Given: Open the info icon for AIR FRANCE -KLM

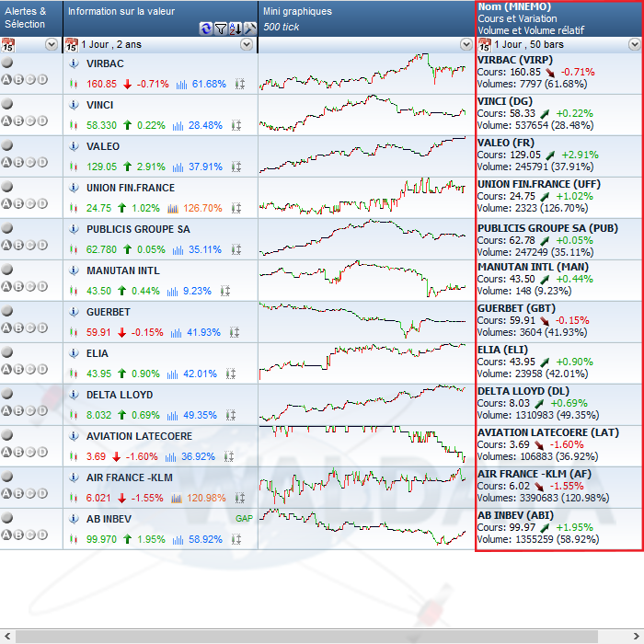Looking at the screenshot, I should pos(74,477).
